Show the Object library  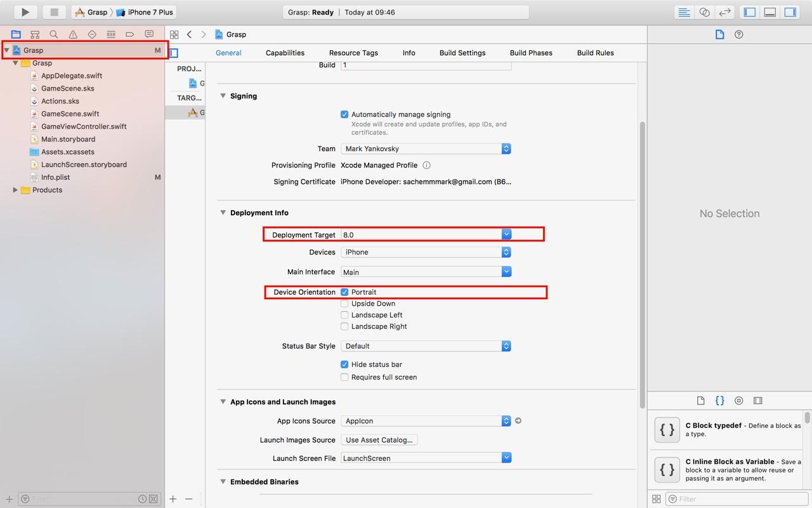pos(739,401)
